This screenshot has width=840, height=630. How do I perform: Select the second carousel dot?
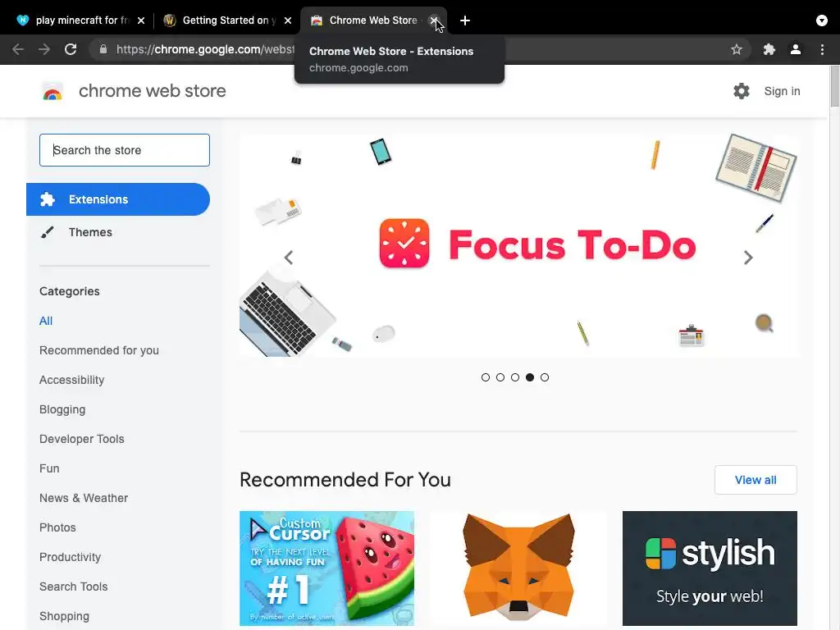tap(500, 377)
